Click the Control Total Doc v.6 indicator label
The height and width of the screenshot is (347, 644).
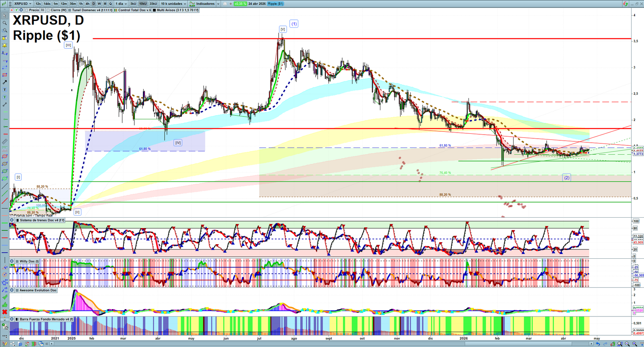click(x=135, y=10)
